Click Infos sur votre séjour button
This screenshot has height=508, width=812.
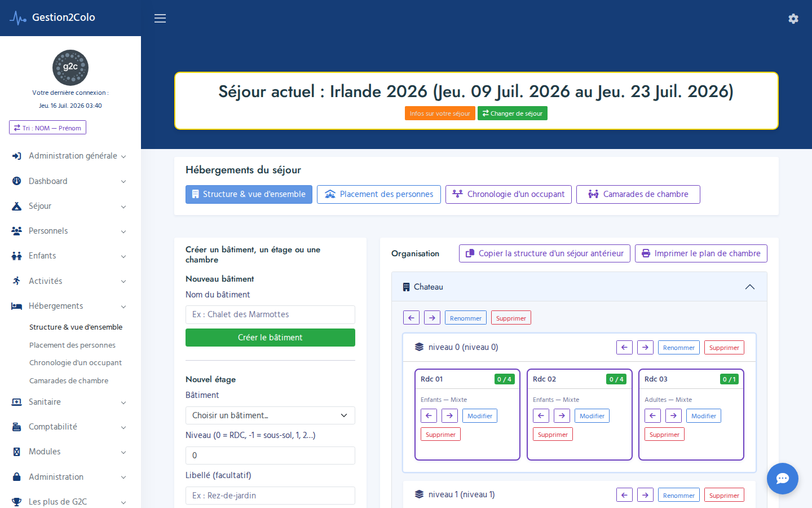pos(440,113)
